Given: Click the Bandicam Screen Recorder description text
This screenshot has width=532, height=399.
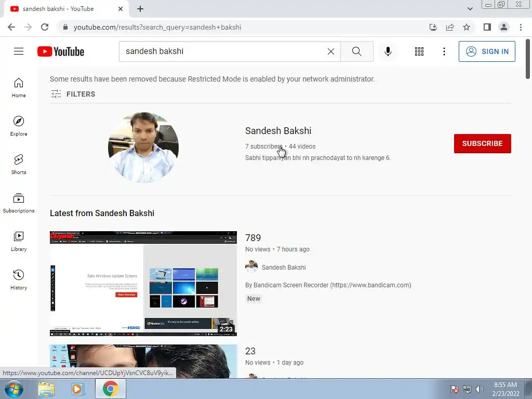Looking at the screenshot, I should point(328,285).
